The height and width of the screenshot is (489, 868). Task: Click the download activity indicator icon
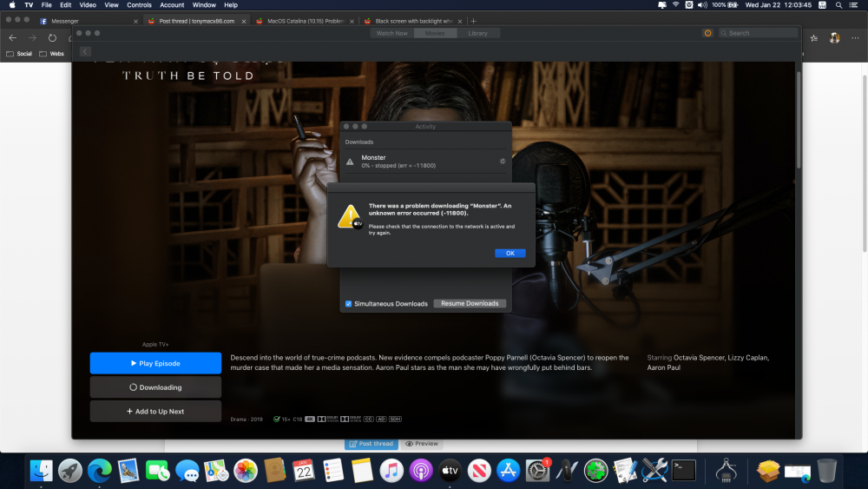click(707, 33)
